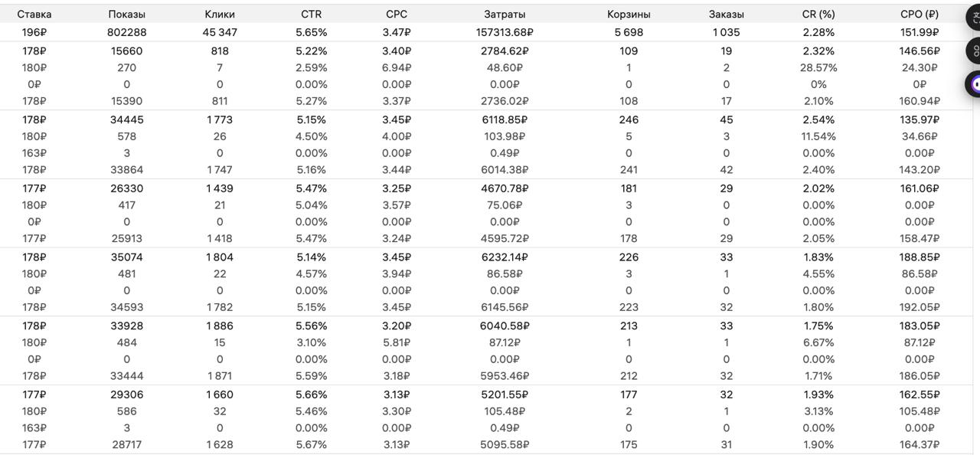Screen dimensions: 980x455
Task: Select the 45 347 total clicks cell
Action: [x=220, y=32]
